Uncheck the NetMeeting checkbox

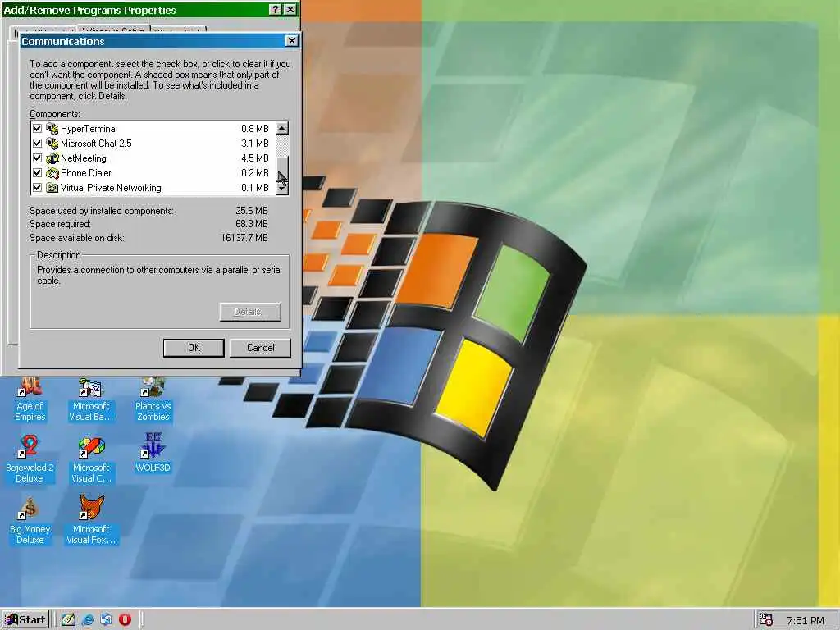[x=38, y=158]
